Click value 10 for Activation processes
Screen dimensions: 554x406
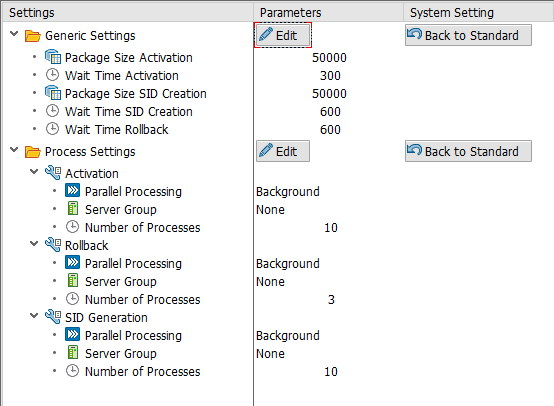point(331,228)
